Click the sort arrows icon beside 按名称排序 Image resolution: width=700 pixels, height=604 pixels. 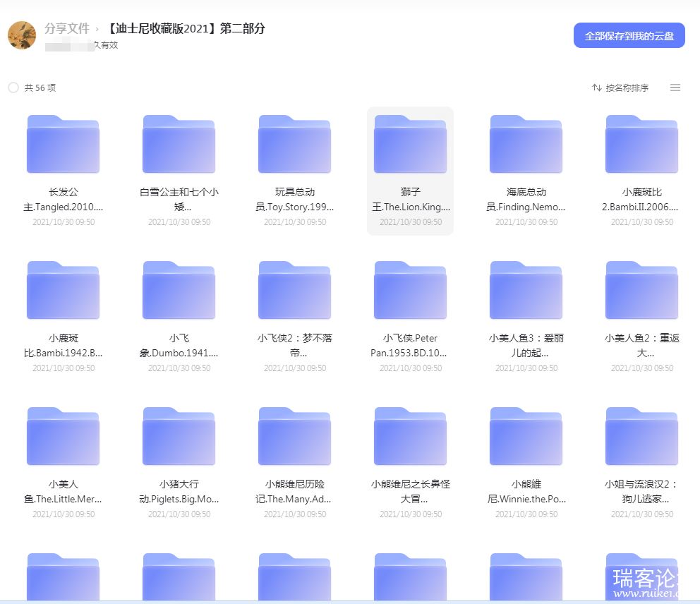597,87
